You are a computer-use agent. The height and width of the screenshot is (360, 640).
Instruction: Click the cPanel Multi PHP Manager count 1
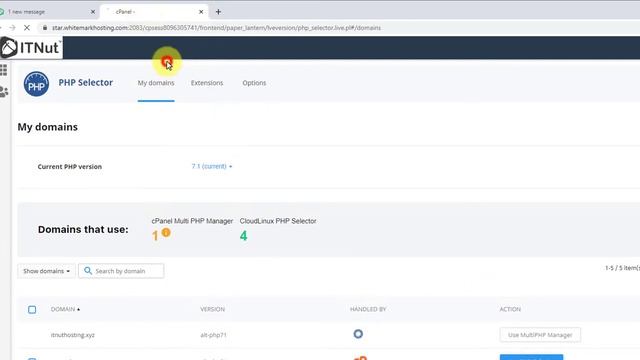click(x=155, y=236)
